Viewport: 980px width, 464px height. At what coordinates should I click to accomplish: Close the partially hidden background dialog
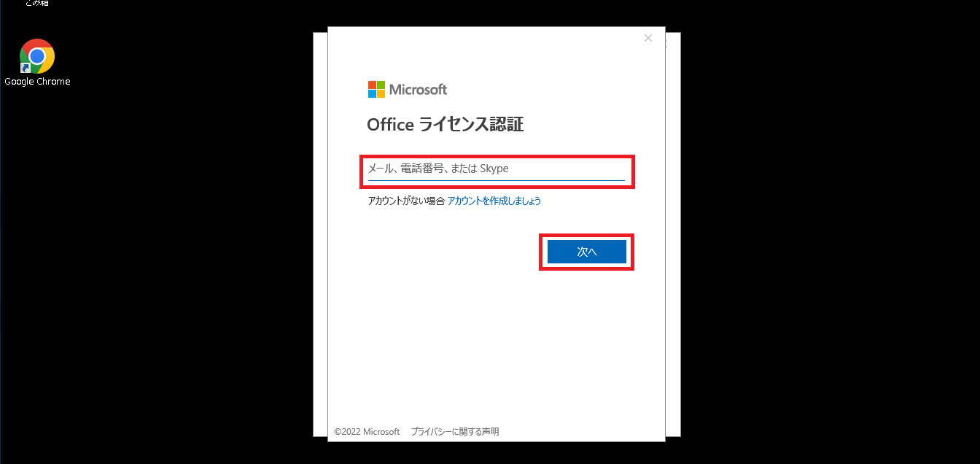point(666,44)
